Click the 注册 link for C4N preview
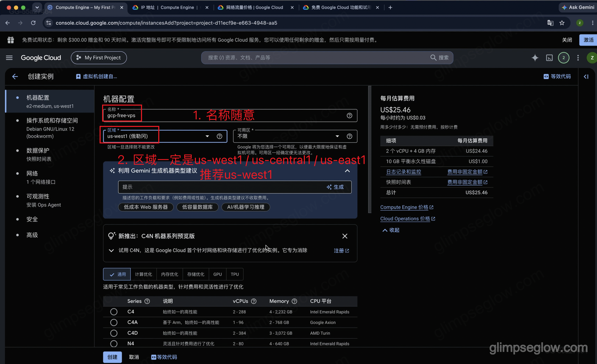 [341, 251]
